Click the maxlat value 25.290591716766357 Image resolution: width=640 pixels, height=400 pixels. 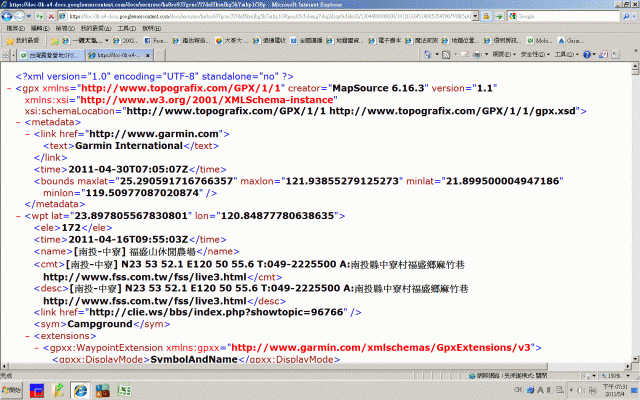tap(176, 181)
